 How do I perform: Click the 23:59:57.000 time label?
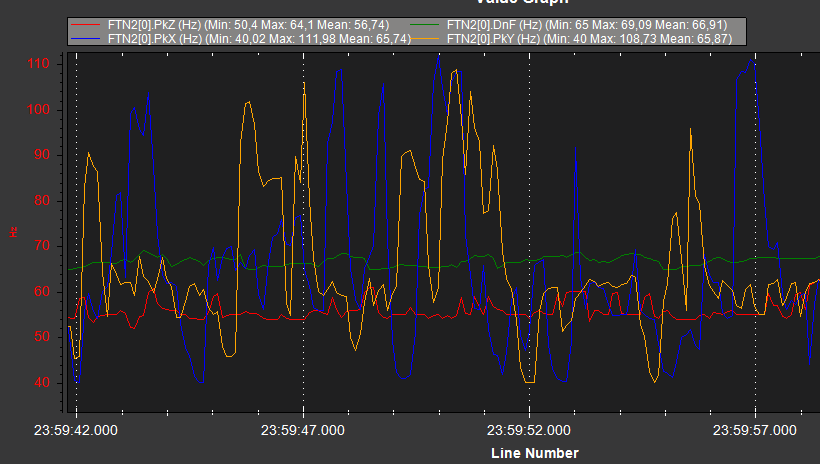coord(755,430)
